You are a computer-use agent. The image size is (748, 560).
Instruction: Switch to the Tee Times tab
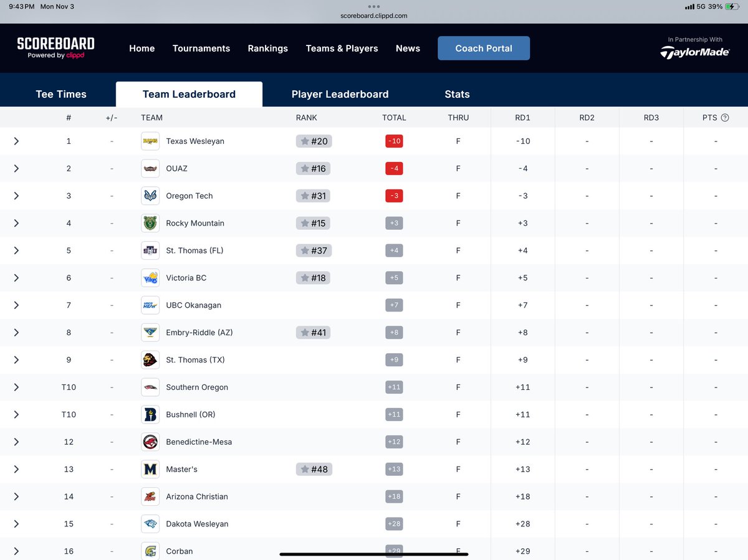tap(61, 95)
